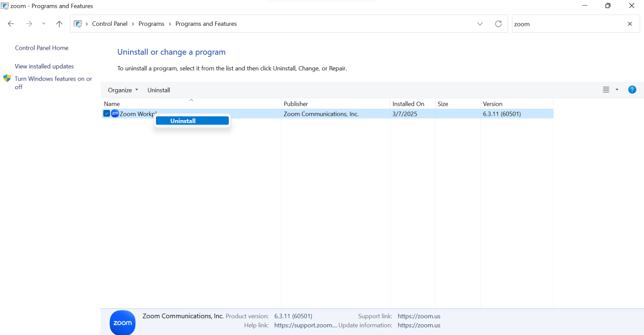Select Programs and Features breadcrumb
The image size is (644, 335).
coord(206,24)
